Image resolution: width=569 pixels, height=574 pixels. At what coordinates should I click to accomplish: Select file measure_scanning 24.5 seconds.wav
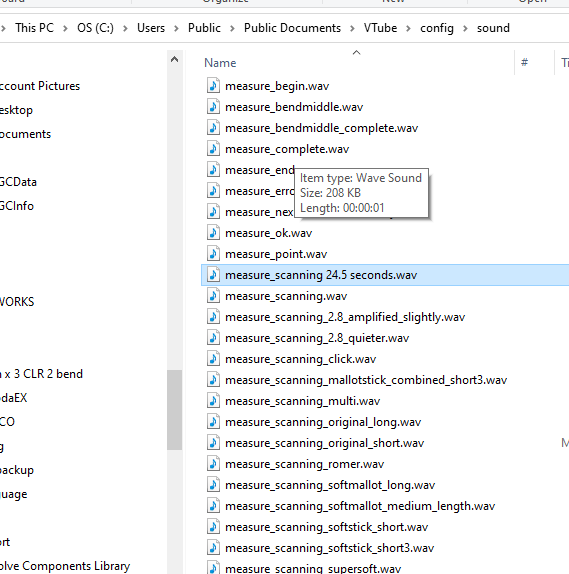[x=321, y=275]
